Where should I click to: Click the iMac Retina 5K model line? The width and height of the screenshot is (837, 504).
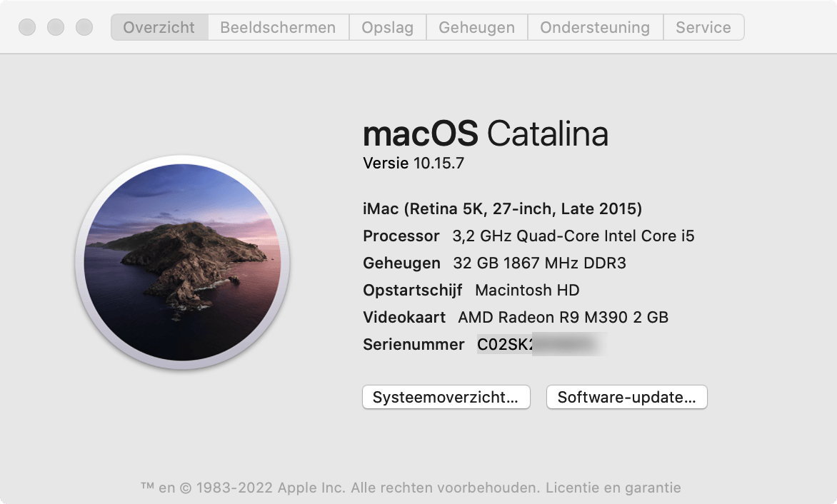click(x=502, y=209)
